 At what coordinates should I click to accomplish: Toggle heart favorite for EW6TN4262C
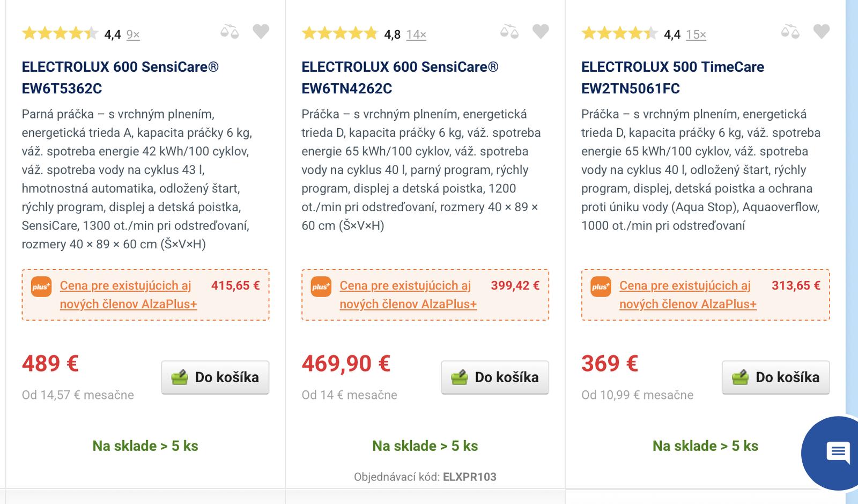(x=541, y=32)
